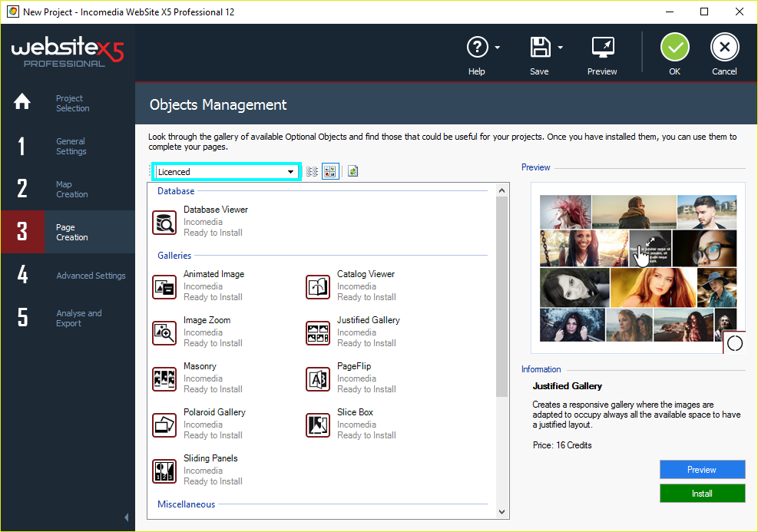
Task: Click the 'Catalog Viewer' name text
Action: click(x=366, y=274)
